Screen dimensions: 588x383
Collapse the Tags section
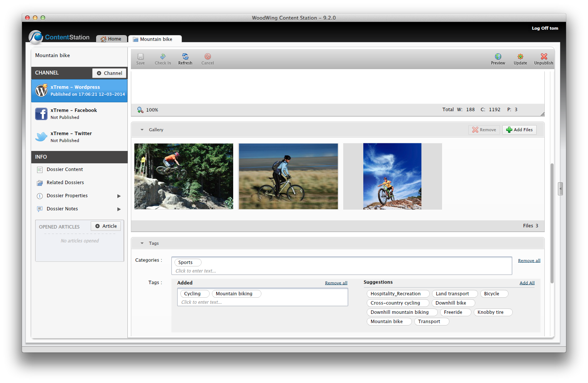pos(142,243)
